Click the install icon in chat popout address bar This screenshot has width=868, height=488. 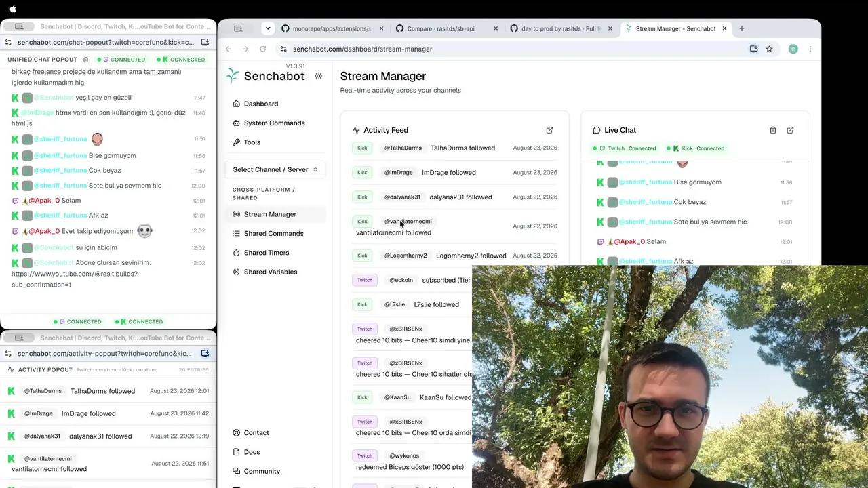click(x=205, y=42)
